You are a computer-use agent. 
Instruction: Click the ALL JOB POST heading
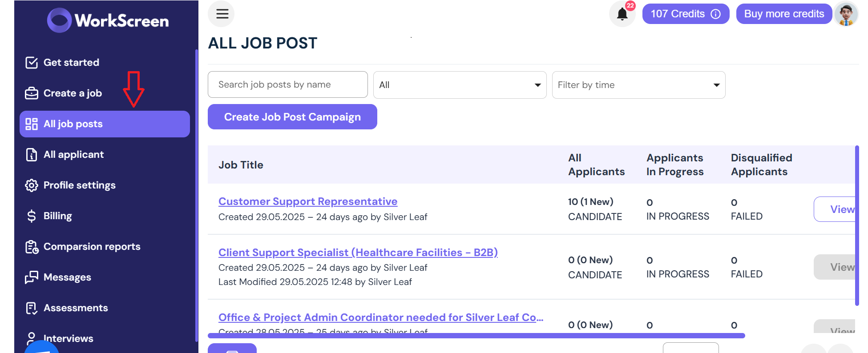coord(262,43)
